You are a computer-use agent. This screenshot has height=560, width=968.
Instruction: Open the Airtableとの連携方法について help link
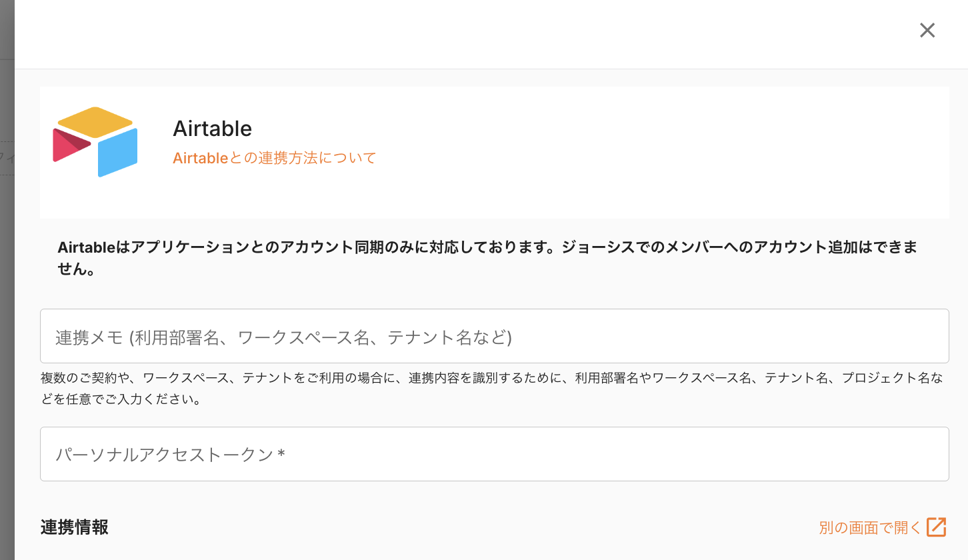click(x=274, y=158)
